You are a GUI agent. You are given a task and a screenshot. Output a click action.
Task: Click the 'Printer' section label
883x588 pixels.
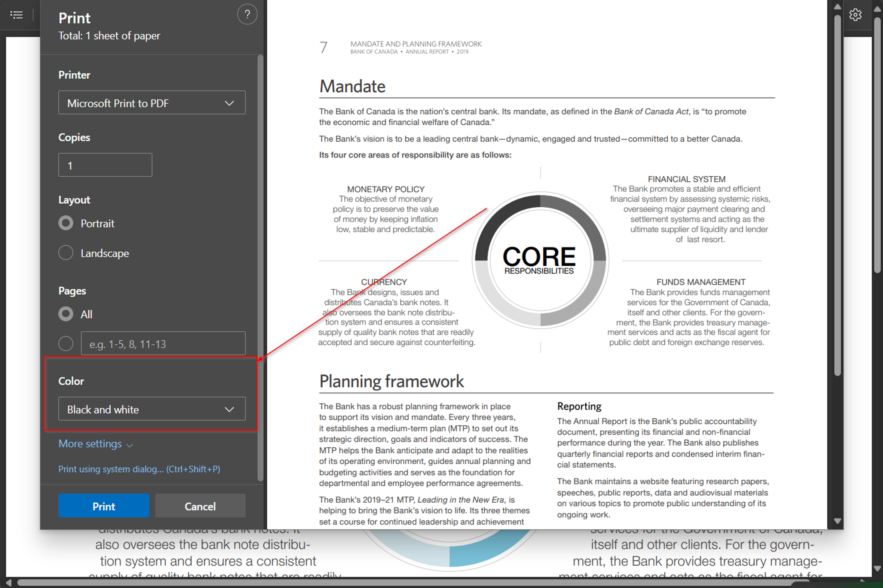tap(74, 75)
